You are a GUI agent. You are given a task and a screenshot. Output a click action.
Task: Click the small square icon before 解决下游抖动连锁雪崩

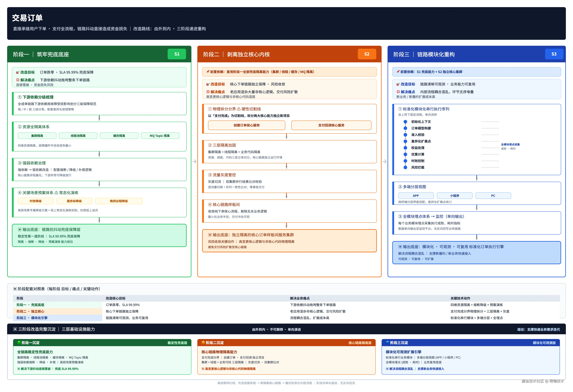pos(19,369)
